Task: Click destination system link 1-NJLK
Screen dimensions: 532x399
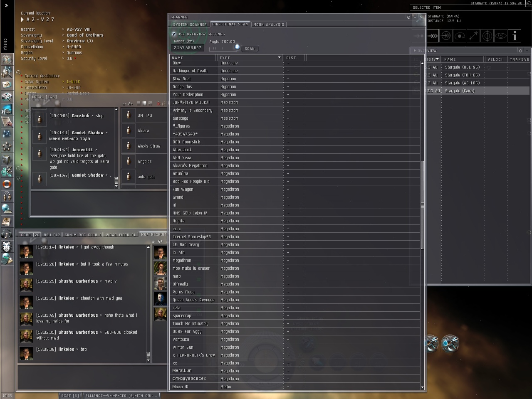Action: click(x=73, y=82)
